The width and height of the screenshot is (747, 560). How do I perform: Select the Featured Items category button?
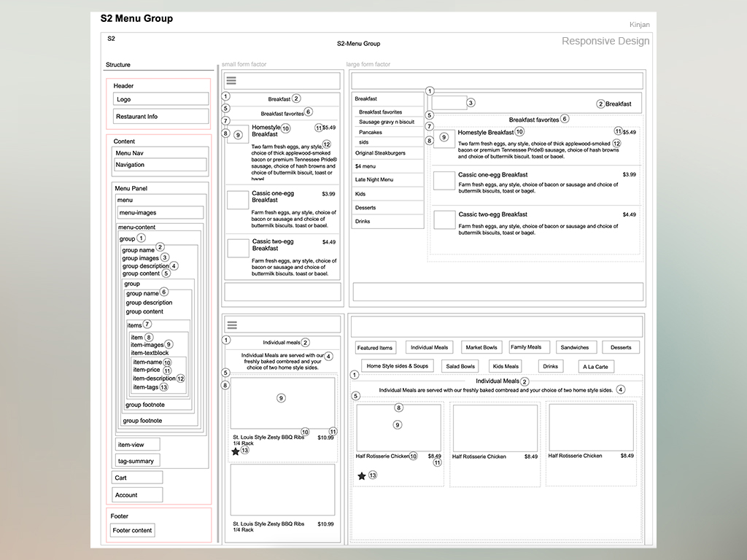(x=375, y=348)
